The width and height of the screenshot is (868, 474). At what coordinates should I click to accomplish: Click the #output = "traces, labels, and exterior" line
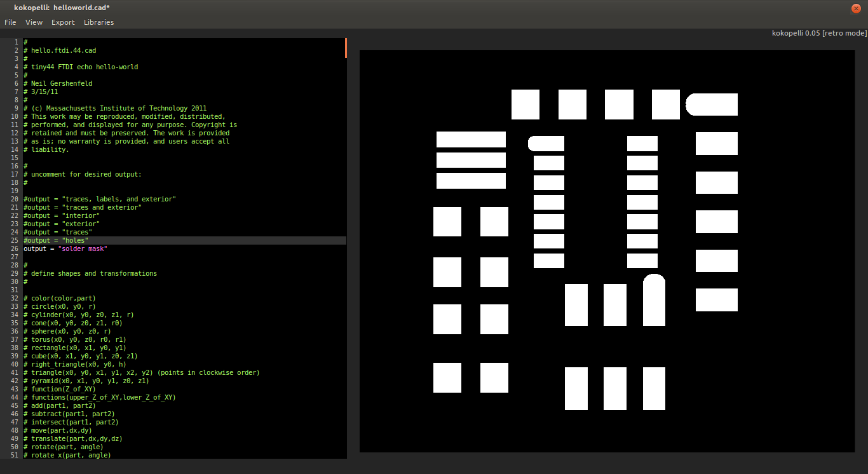point(100,199)
